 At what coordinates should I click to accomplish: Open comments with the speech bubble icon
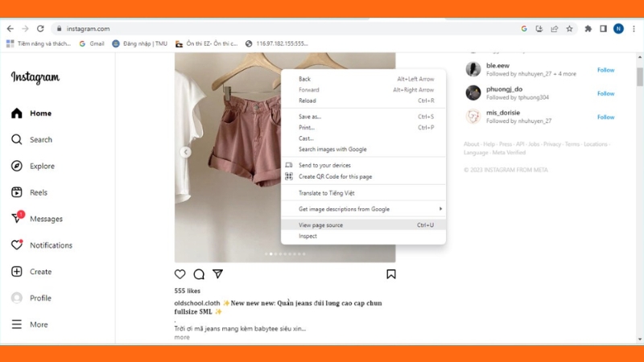click(199, 274)
